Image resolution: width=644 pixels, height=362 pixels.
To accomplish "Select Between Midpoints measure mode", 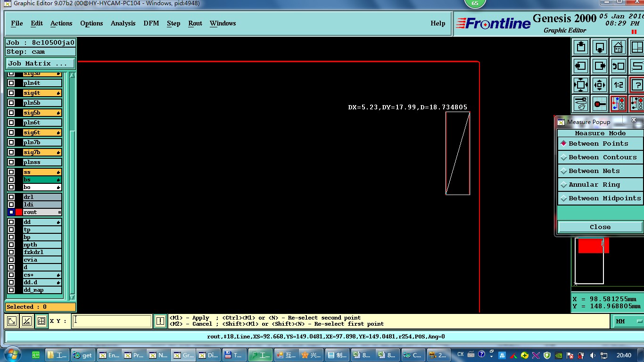I will pos(600,198).
